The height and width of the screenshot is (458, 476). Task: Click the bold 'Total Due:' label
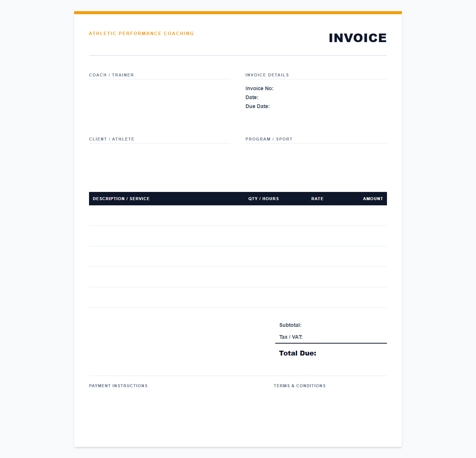click(x=298, y=353)
